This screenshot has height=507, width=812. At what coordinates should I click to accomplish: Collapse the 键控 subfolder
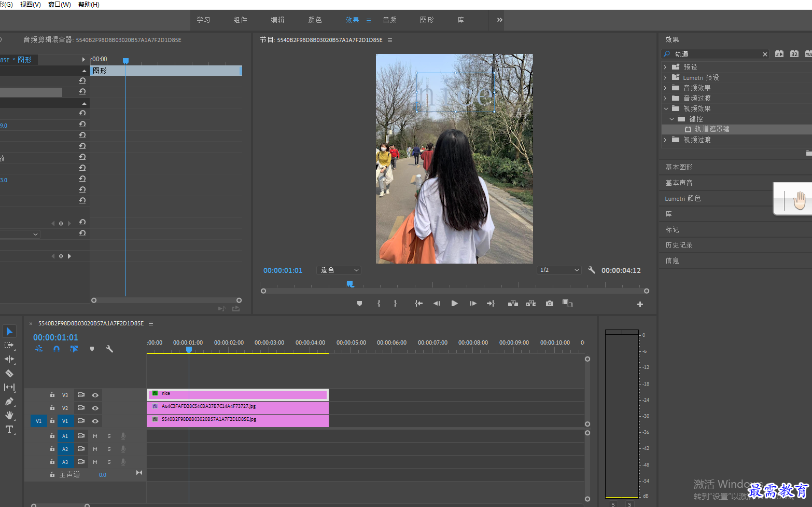672,119
